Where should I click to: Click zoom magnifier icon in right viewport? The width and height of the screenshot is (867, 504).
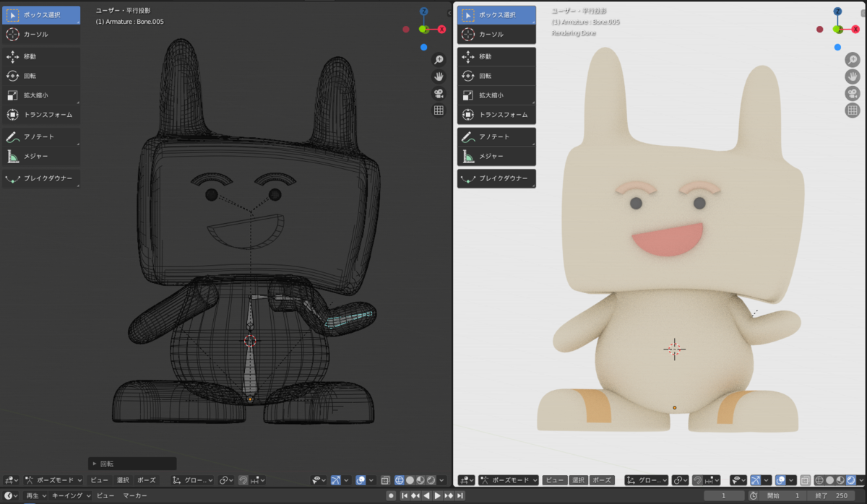coord(853,59)
